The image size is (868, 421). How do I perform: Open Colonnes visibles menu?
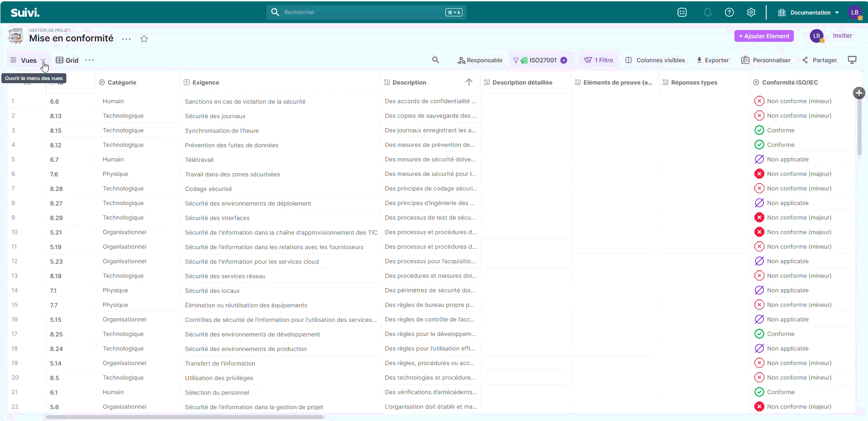[x=655, y=60]
